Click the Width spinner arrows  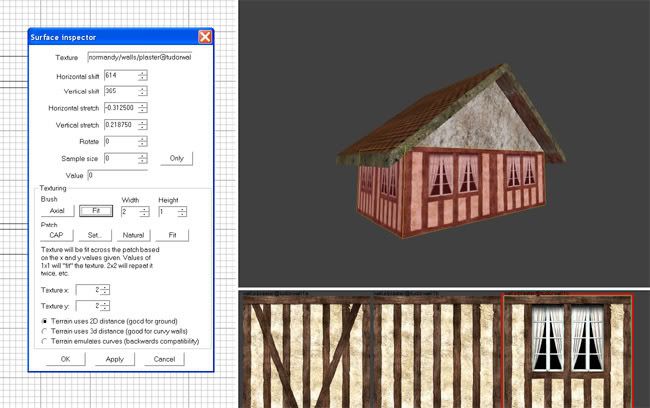click(144, 212)
